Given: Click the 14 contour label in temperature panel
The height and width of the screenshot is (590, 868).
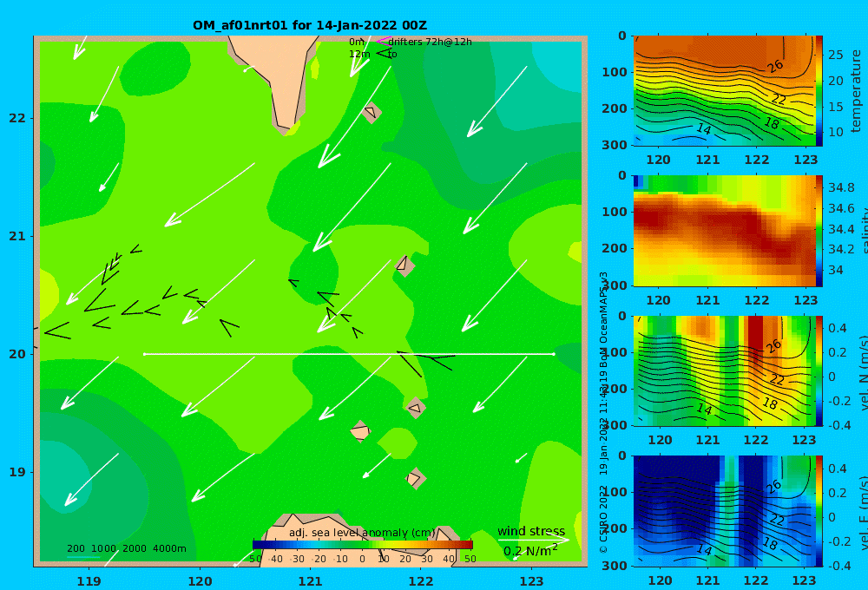Looking at the screenshot, I should click(x=704, y=129).
